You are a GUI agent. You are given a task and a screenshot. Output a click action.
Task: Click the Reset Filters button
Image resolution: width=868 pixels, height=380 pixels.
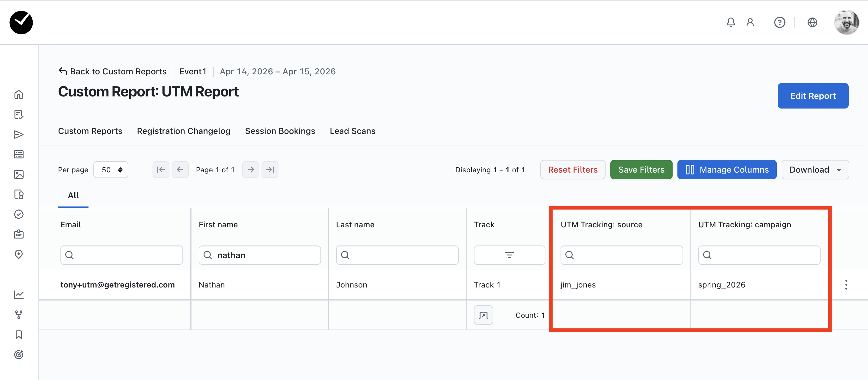point(573,170)
